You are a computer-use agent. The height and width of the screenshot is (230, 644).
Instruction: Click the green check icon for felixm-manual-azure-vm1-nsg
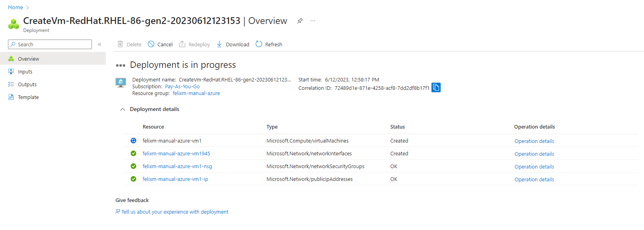point(133,166)
